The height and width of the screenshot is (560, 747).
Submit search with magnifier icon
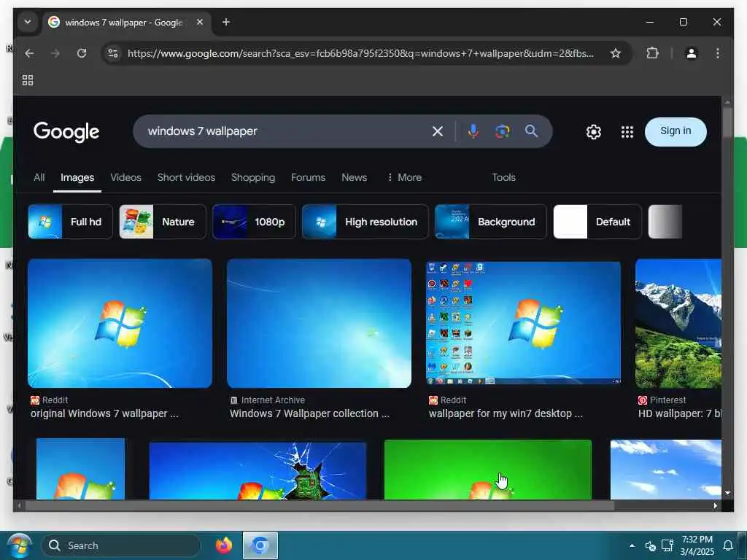531,131
